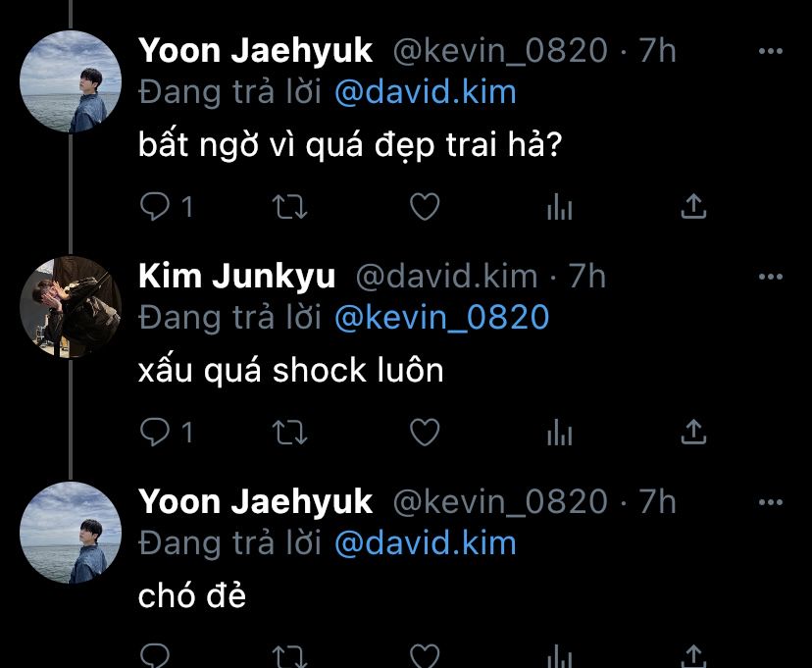This screenshot has width=812, height=668.
Task: Share Kim Junkyu's "xấu quá shock luôn" tweet
Action: pyautogui.click(x=693, y=432)
